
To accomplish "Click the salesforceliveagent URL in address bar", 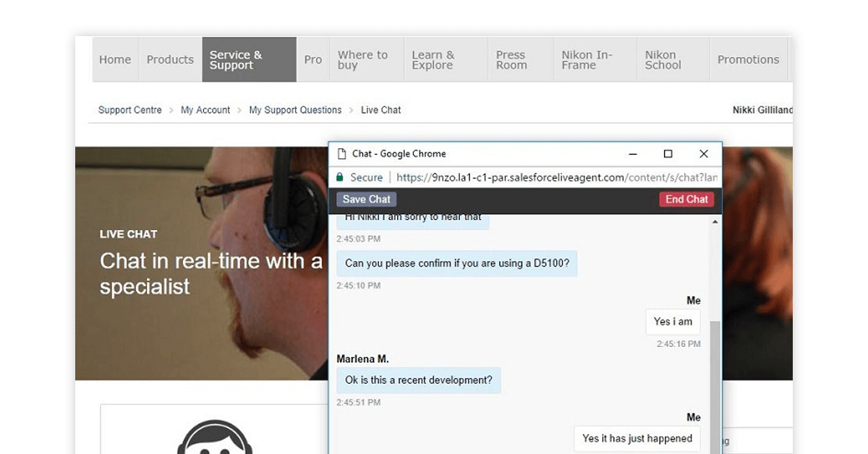I will click(x=557, y=177).
